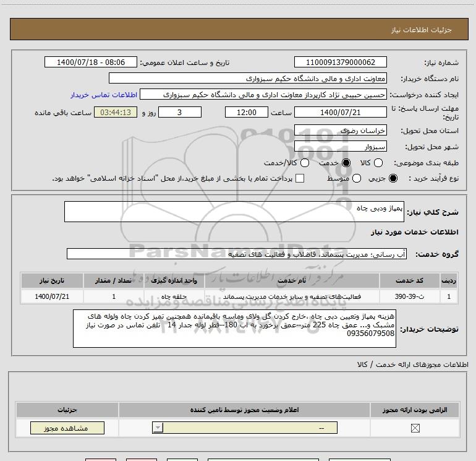This screenshot has width=476, height=461.
Task: Click the جزئیات column header
Action: tap(67, 410)
